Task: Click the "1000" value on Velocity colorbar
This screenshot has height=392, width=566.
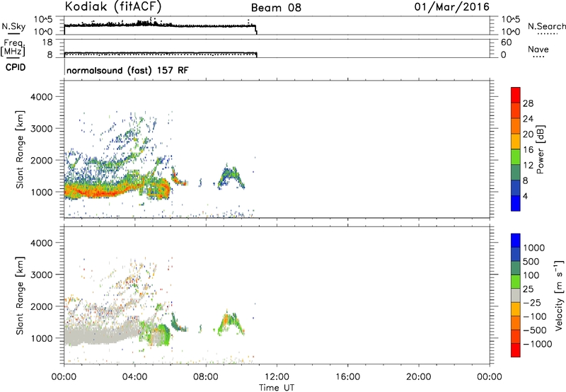Action: (x=534, y=248)
